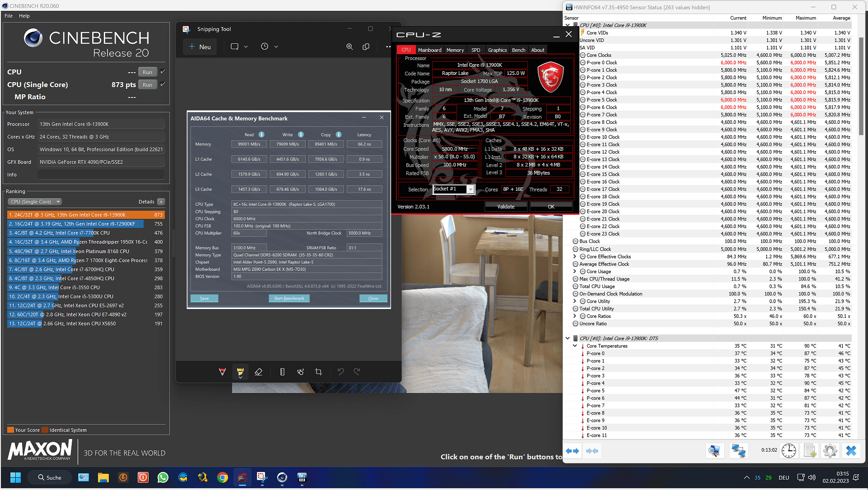Select the red ballpoint pen in Snipping Tool

pos(222,372)
